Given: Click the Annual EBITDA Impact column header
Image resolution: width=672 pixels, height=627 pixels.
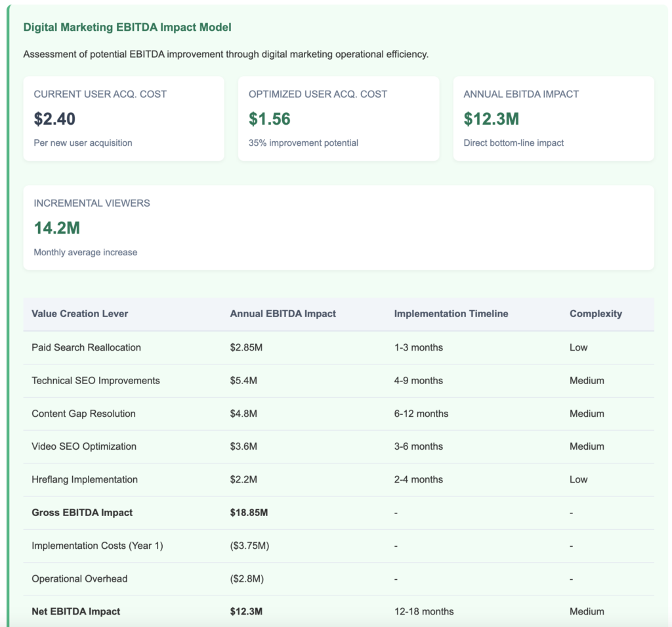Looking at the screenshot, I should coord(283,314).
